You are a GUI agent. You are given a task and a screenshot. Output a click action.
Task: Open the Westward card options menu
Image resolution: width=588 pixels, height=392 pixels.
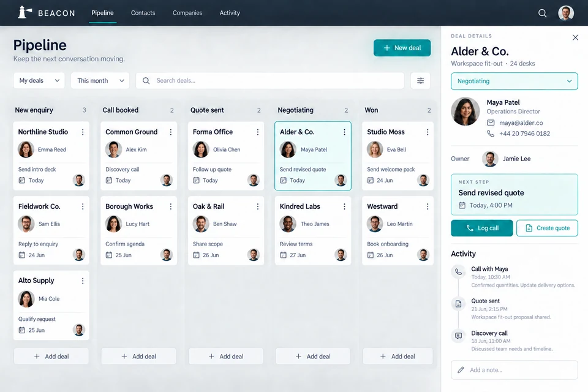click(428, 206)
